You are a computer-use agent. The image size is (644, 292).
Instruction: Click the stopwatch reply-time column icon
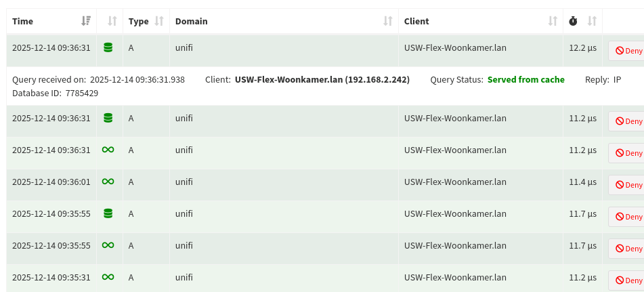click(574, 21)
